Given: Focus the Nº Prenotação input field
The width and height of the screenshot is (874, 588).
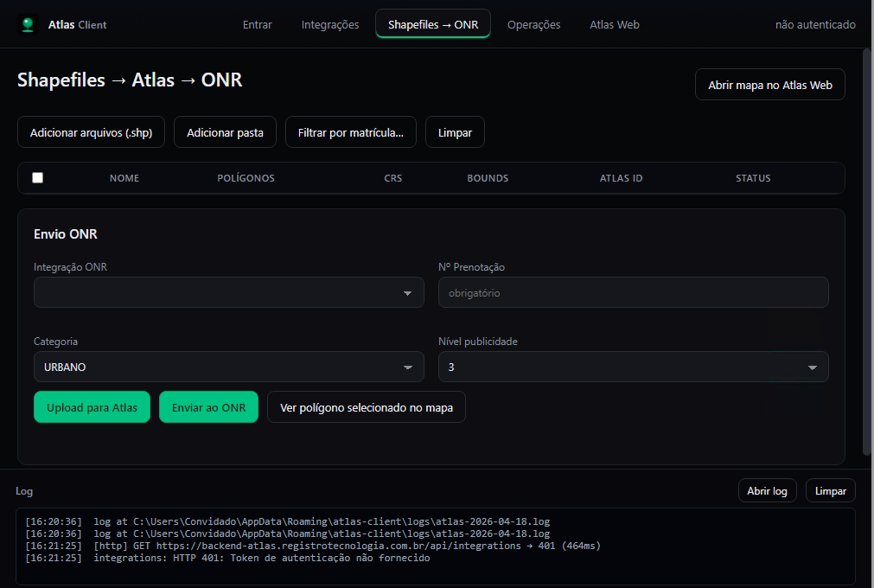Looking at the screenshot, I should coord(633,292).
